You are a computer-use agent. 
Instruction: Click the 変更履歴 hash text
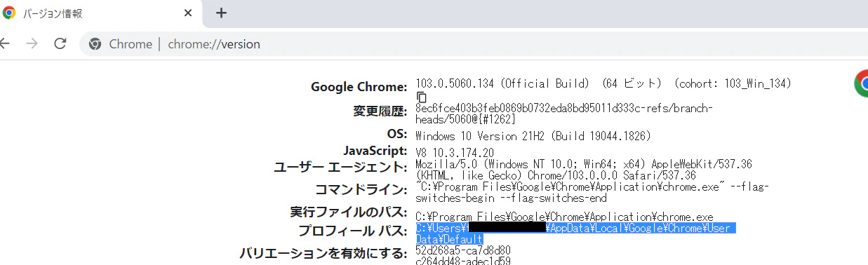(564, 114)
